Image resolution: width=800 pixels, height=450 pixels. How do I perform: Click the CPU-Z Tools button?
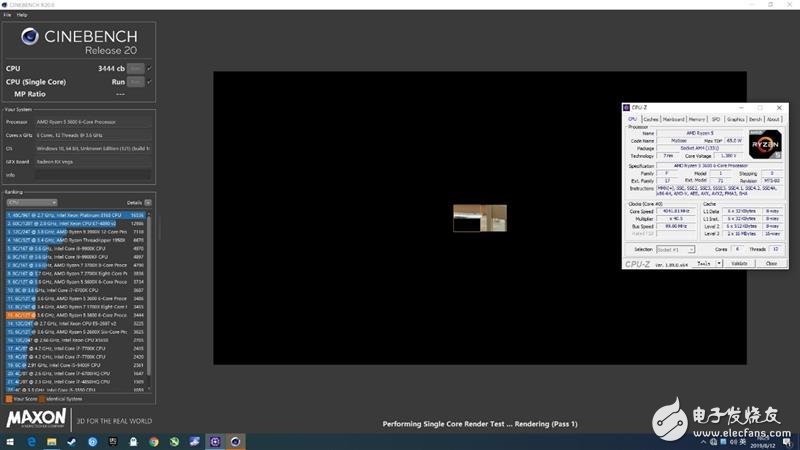tap(704, 263)
